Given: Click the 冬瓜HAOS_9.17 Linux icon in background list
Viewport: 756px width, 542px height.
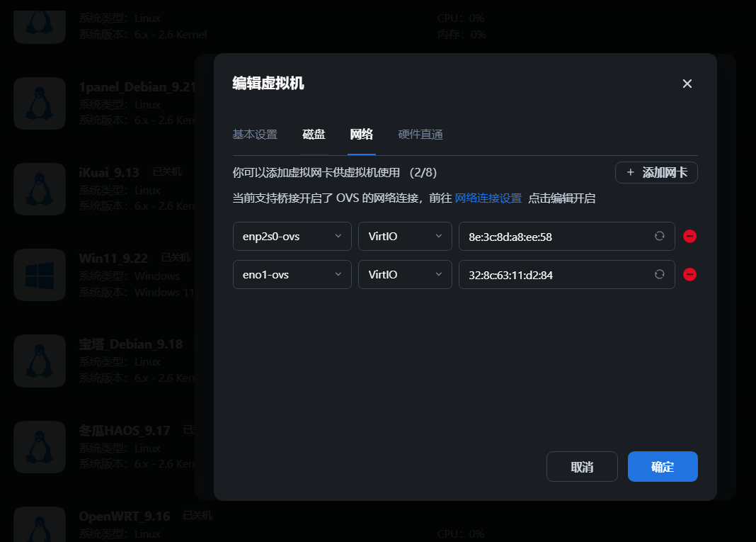Looking at the screenshot, I should (40, 447).
